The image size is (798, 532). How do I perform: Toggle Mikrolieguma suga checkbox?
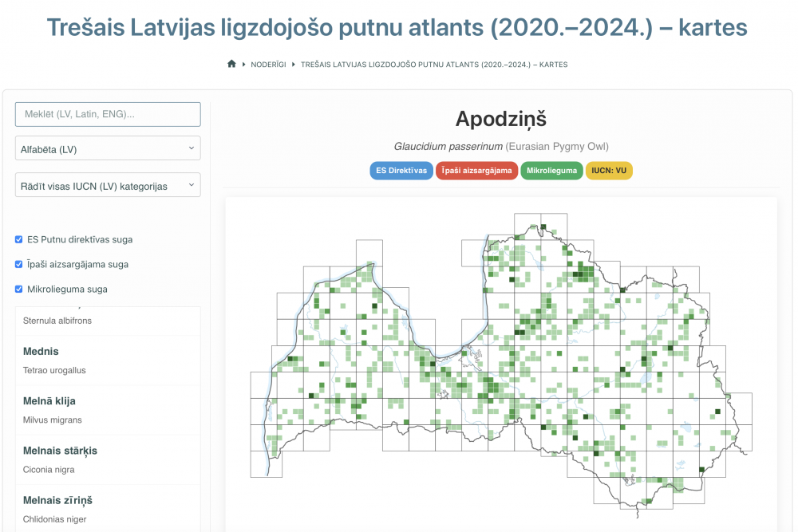[x=19, y=289]
